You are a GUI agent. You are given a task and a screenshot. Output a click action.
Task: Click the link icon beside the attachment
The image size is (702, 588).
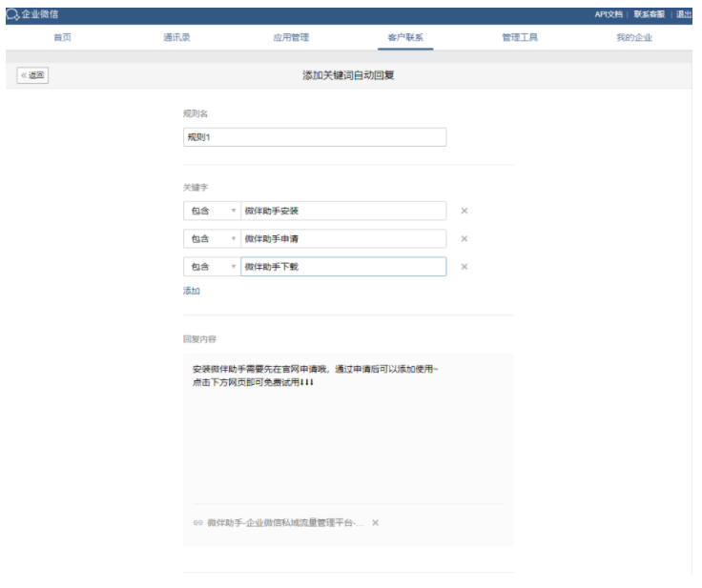coord(198,523)
